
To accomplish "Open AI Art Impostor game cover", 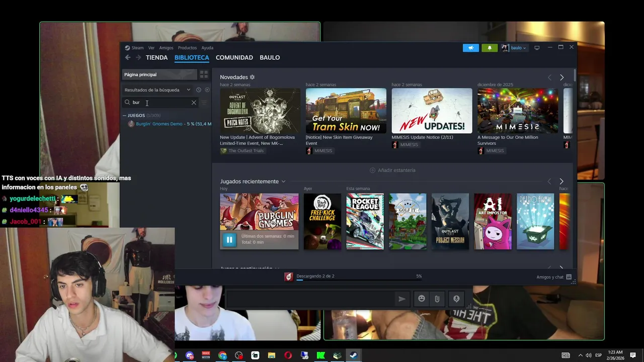I will pos(493,221).
